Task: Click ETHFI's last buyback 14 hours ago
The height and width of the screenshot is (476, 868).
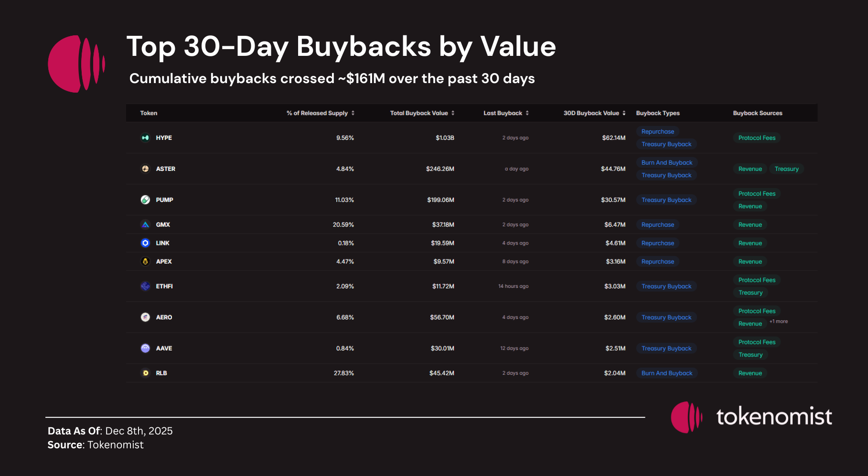Action: [x=513, y=286]
